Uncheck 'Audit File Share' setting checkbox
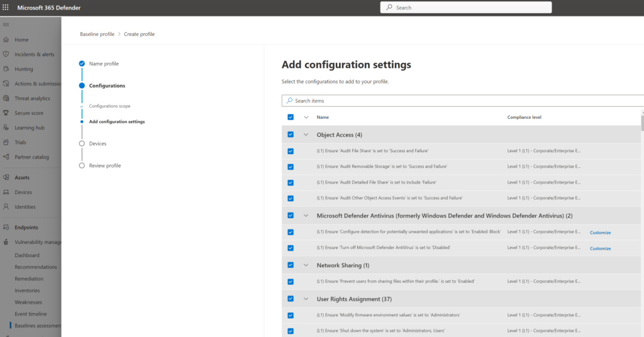Image resolution: width=644 pixels, height=337 pixels. tap(291, 151)
